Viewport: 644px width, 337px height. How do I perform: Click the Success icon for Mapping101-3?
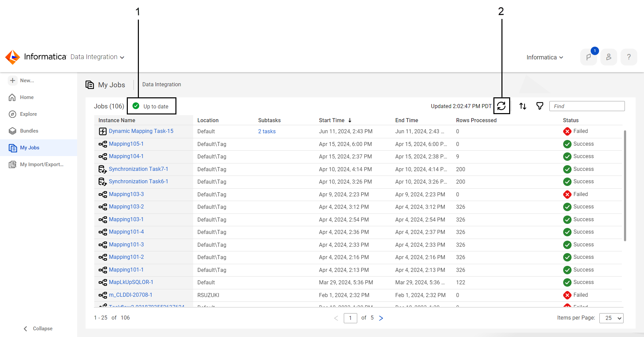click(567, 245)
